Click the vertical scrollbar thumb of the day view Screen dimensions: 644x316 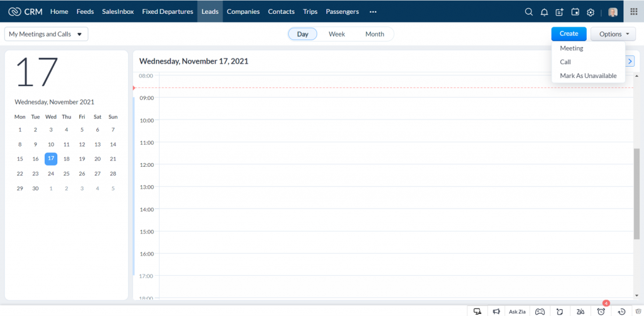[x=636, y=193]
